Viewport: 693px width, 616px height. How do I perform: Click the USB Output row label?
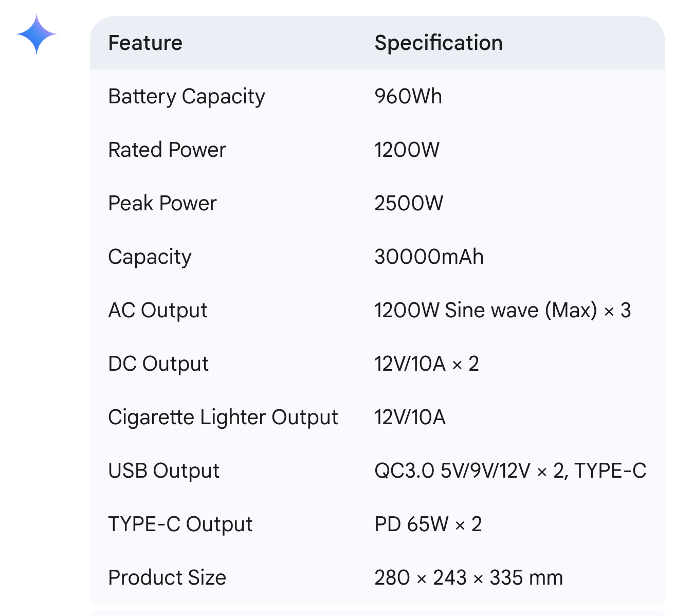164,471
